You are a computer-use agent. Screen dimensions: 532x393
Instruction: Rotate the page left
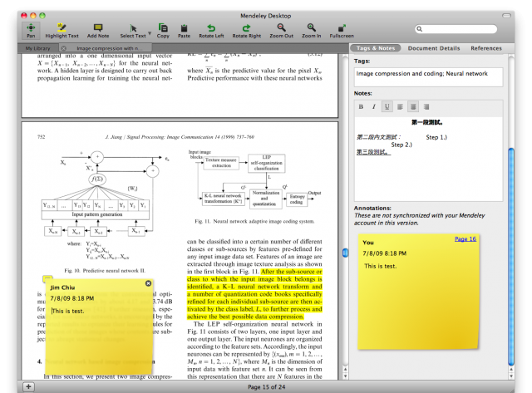pyautogui.click(x=211, y=31)
